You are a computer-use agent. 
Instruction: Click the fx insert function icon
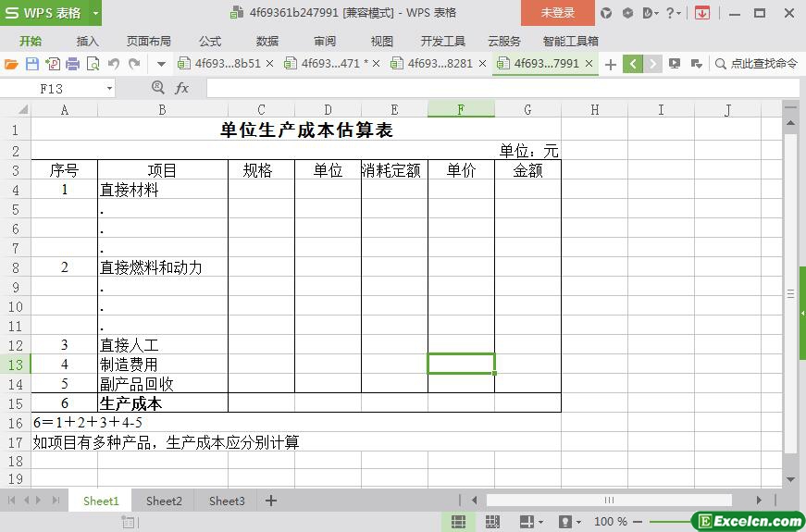click(181, 89)
